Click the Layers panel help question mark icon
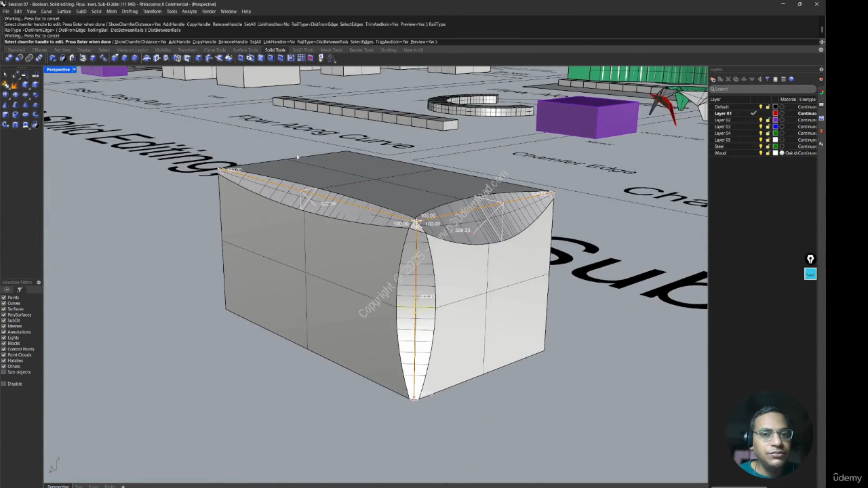868x488 pixels. [x=791, y=79]
